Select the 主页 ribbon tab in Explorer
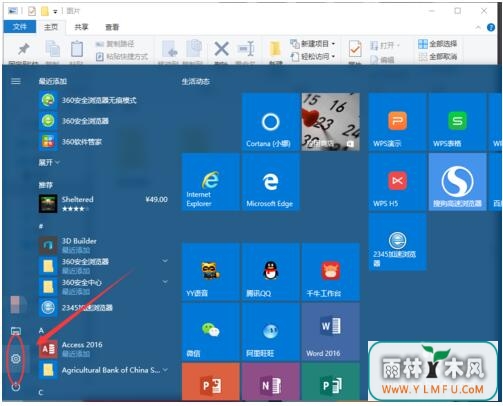Image resolution: width=503 pixels, height=406 pixels. click(x=51, y=27)
